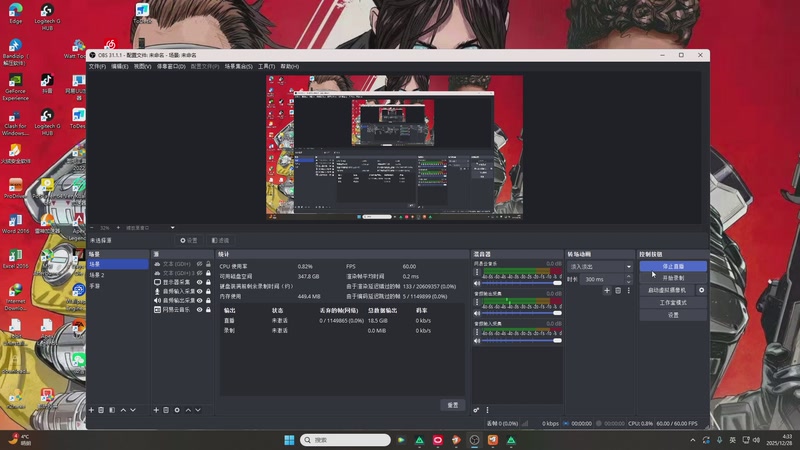800x450 pixels.
Task: Show hidden system tray icons chevron
Action: click(692, 440)
